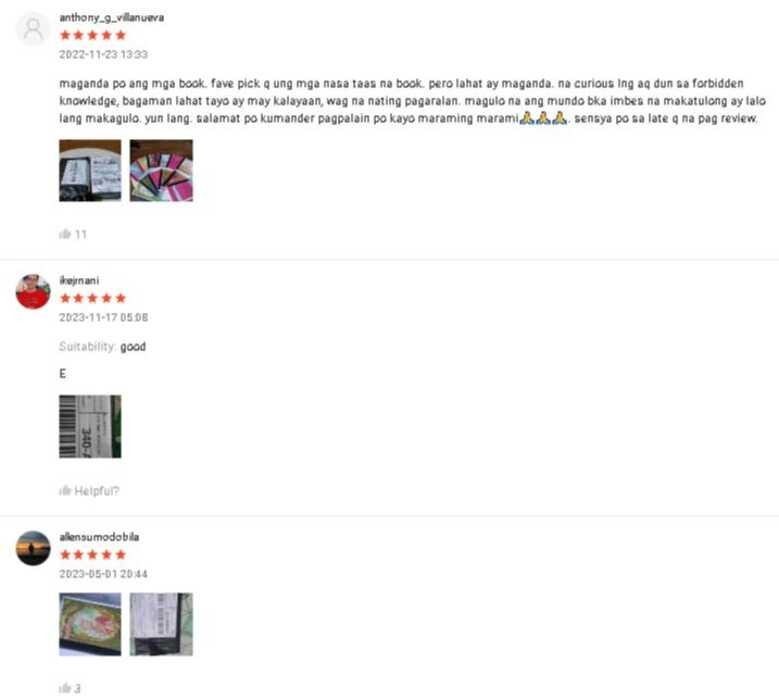Open ikejnani's profile avatar
Screen dimensions: 779x700
point(33,292)
